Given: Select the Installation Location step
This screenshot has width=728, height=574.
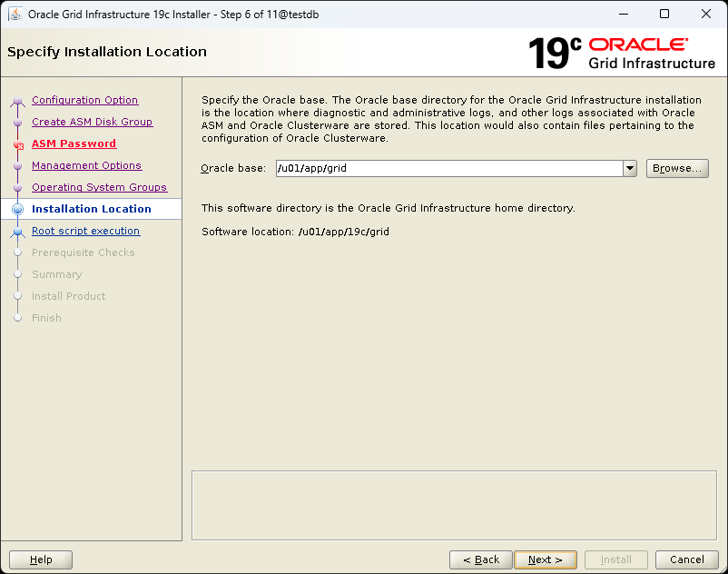Looking at the screenshot, I should pyautogui.click(x=92, y=209).
